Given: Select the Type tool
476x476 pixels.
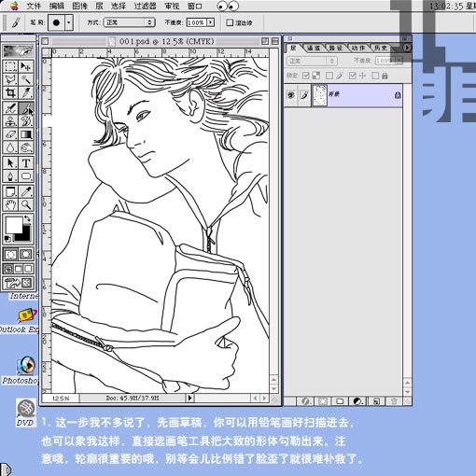Looking at the screenshot, I should [26, 162].
